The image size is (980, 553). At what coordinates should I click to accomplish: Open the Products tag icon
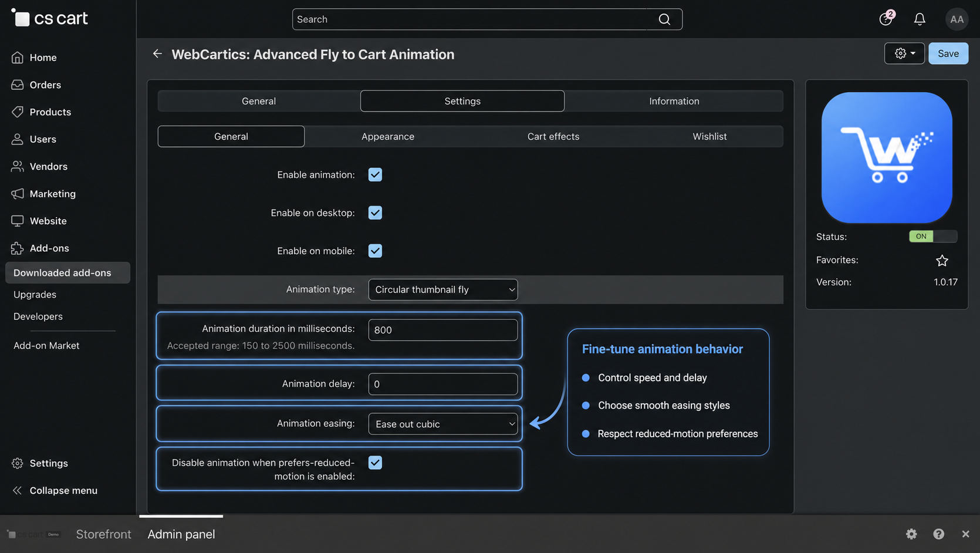(18, 112)
